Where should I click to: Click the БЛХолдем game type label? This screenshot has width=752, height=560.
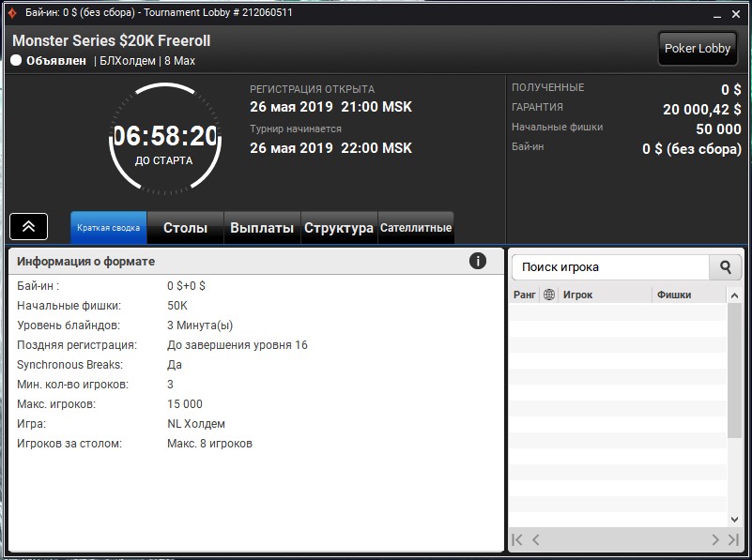pos(128,61)
